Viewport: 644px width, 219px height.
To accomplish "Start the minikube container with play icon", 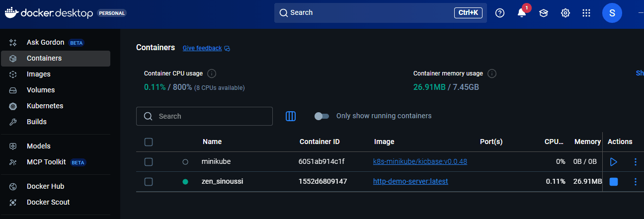I will 614,162.
